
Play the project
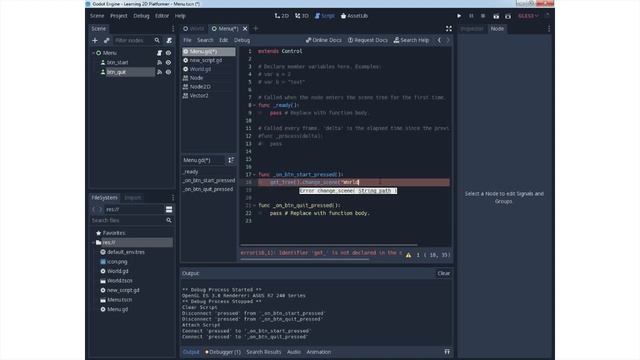click(x=459, y=16)
